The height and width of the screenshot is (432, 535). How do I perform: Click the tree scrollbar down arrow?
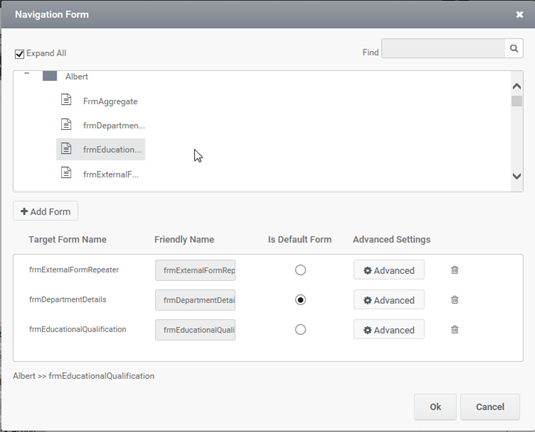point(517,176)
